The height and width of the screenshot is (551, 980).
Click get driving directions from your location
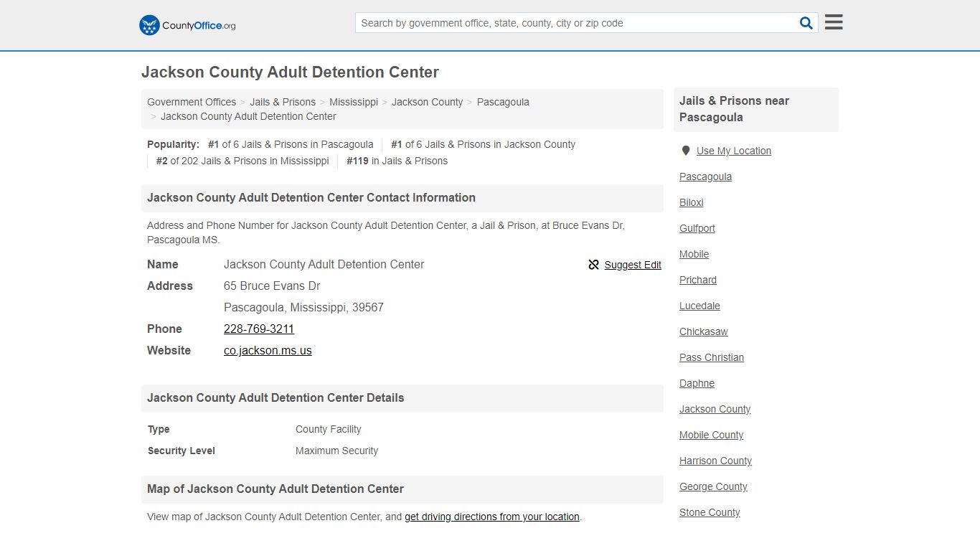(492, 517)
